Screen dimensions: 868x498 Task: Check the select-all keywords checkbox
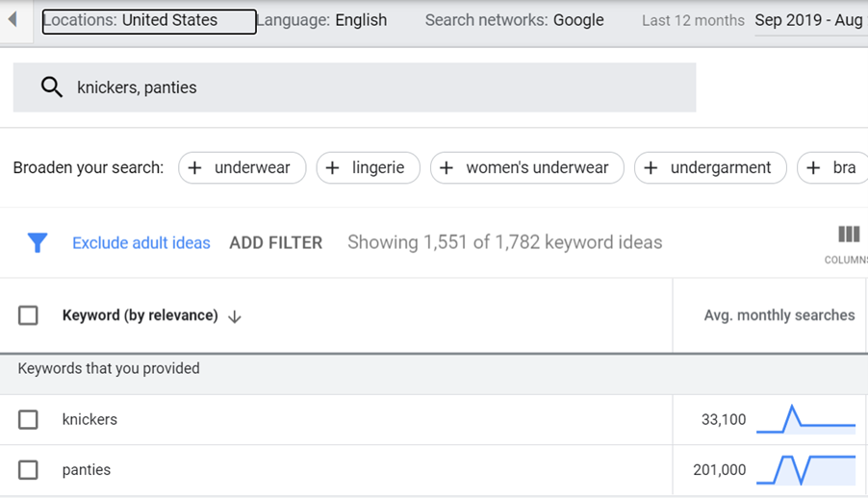(x=28, y=315)
